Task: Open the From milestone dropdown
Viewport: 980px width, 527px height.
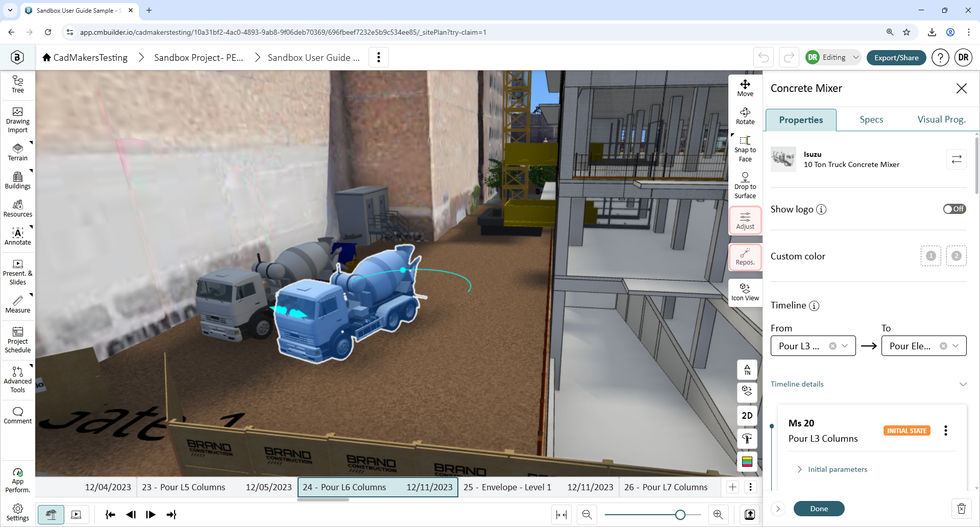Action: click(x=813, y=346)
